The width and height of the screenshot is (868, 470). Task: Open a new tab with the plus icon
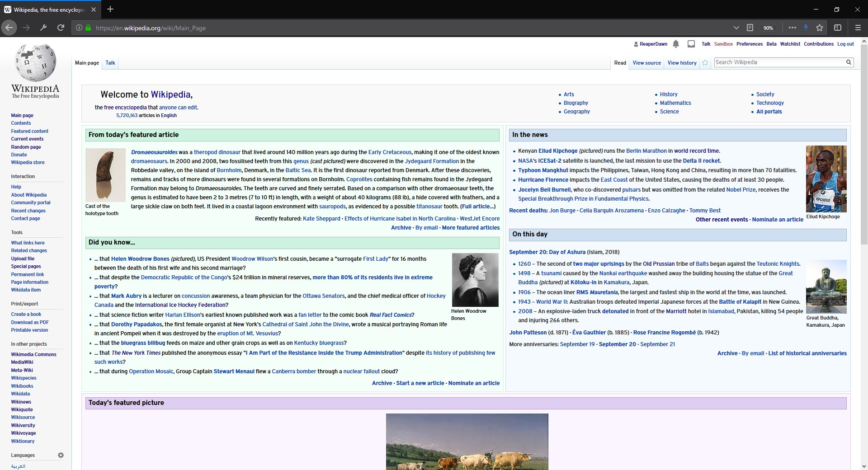[110, 9]
